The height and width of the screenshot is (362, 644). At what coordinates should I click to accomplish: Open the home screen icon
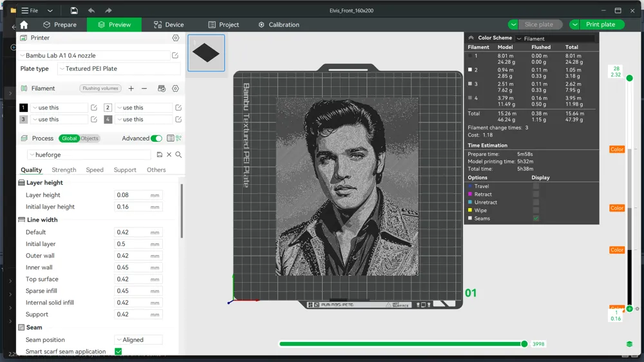click(x=24, y=24)
